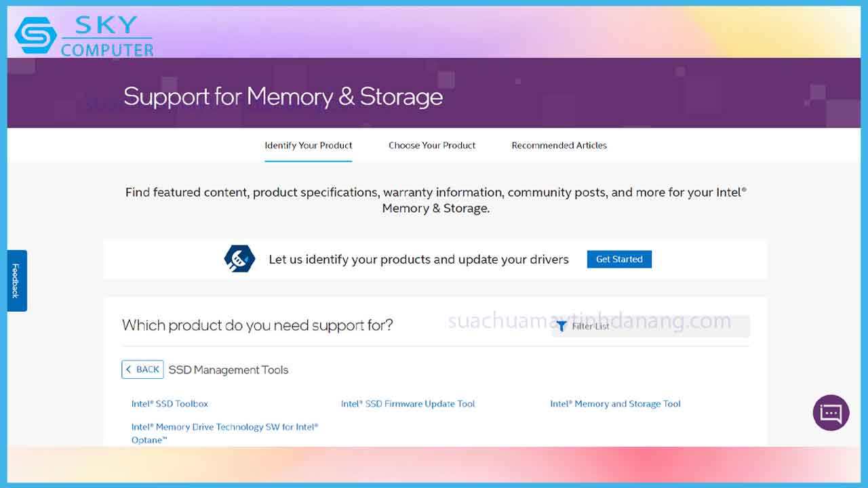Visit the Intel Memory and Storage Tool link
This screenshot has width=868, height=488.
coord(615,404)
